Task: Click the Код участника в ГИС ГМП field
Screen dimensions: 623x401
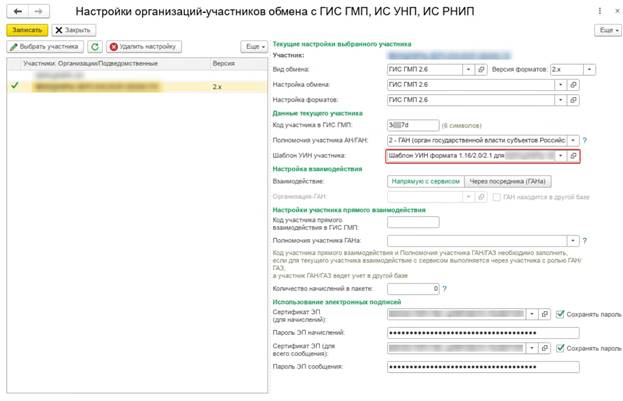Action: click(413, 125)
